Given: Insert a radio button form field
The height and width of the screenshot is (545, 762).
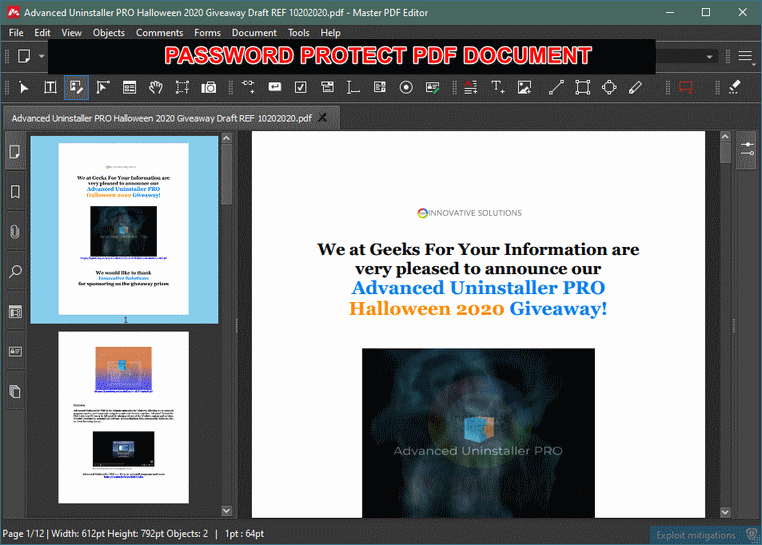Looking at the screenshot, I should (406, 88).
